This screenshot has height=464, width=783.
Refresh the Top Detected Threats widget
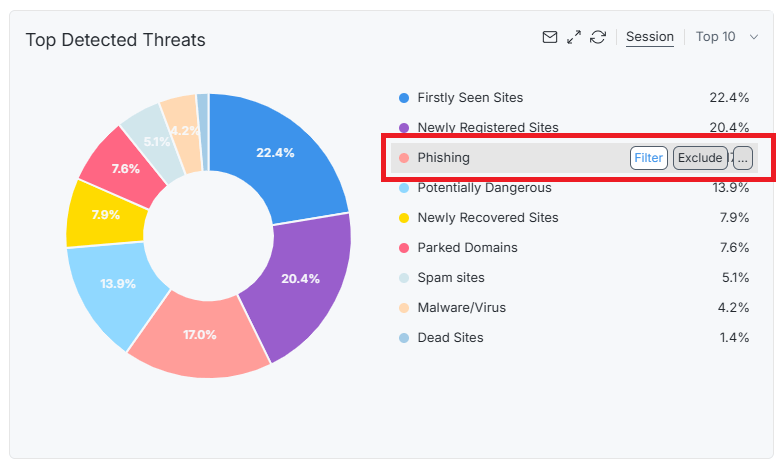(598, 37)
